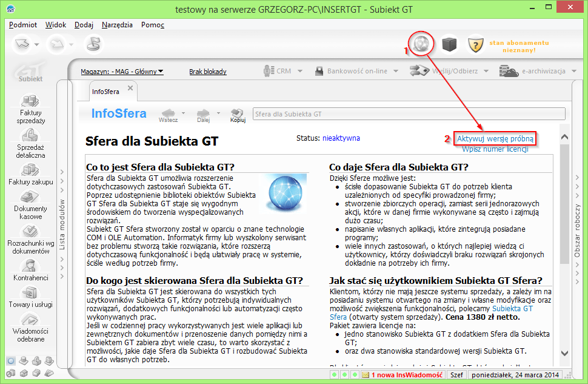Click the subscription status shield icon
588x384 pixels.
click(x=475, y=45)
